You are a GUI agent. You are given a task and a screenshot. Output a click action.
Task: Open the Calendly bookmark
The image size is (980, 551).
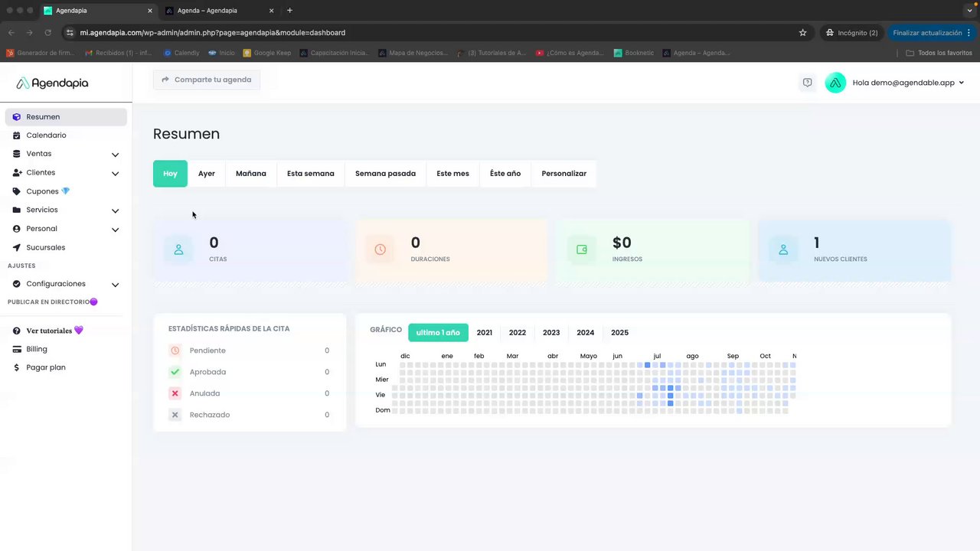point(181,53)
